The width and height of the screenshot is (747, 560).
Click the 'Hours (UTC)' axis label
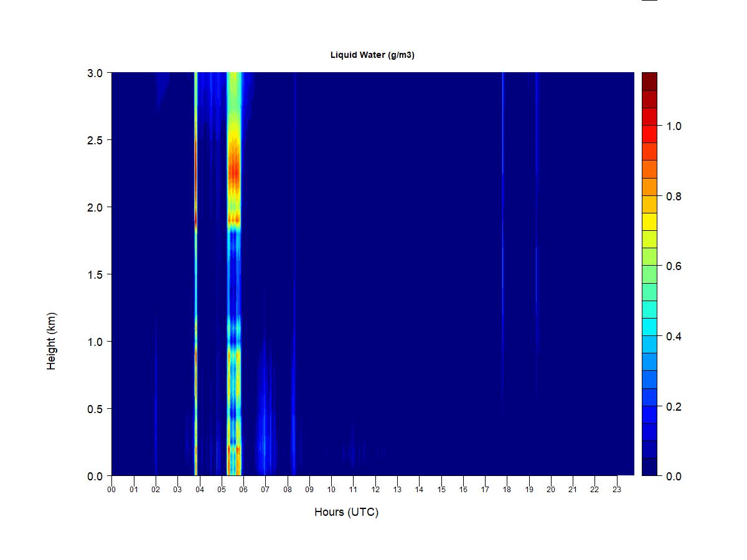click(346, 512)
